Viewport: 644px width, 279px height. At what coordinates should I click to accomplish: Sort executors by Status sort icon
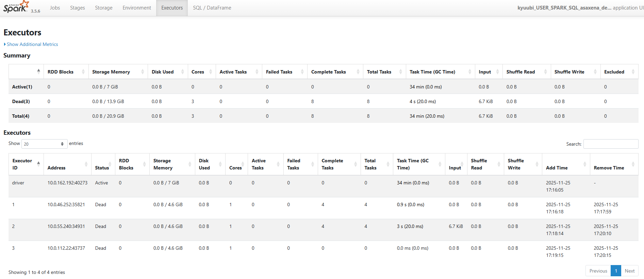coord(110,164)
